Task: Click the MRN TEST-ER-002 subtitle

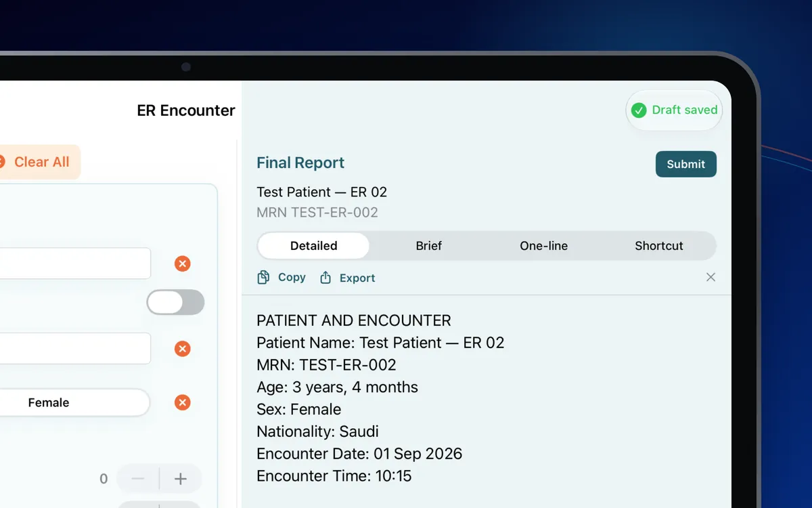Action: pos(317,213)
